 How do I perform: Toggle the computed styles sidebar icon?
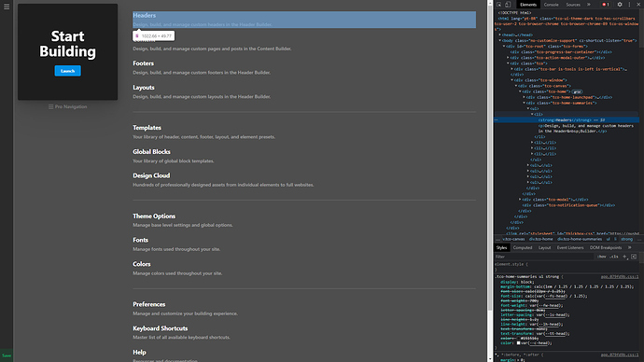pyautogui.click(x=634, y=257)
